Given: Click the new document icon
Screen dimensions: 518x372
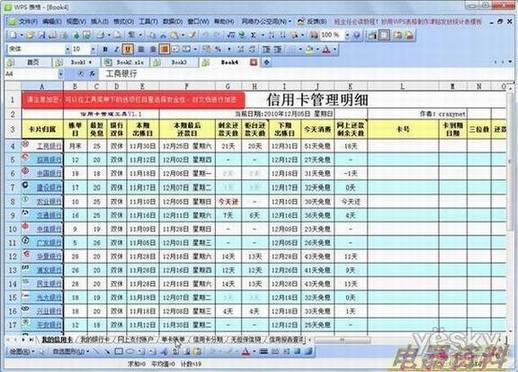Looking at the screenshot, I should pyautogui.click(x=13, y=35).
